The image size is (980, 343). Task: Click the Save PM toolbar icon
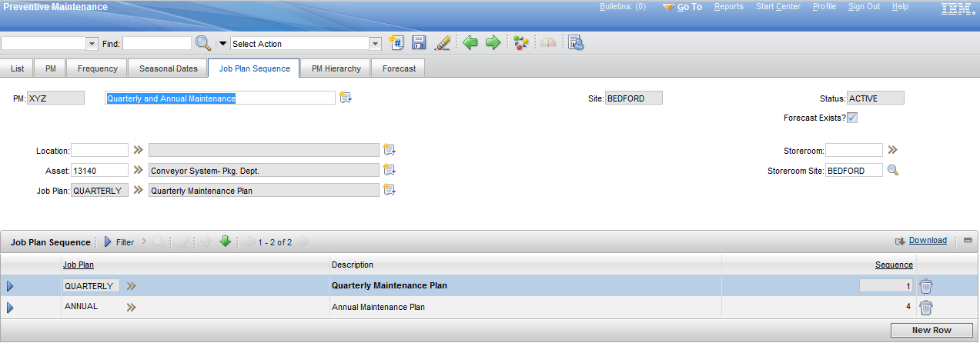pos(419,43)
